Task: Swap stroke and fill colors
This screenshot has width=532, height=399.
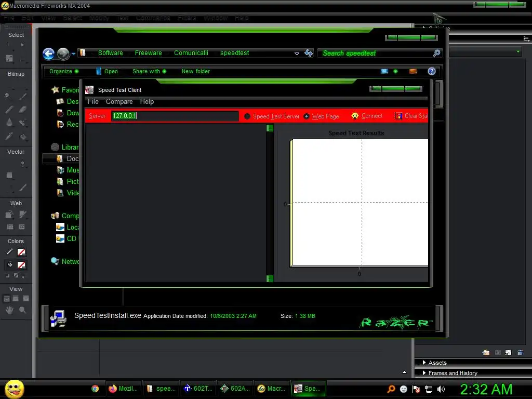Action: pyautogui.click(x=23, y=276)
